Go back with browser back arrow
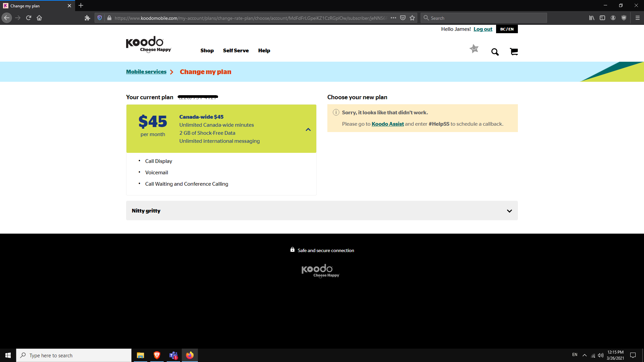This screenshot has height=362, width=644. pyautogui.click(x=7, y=18)
